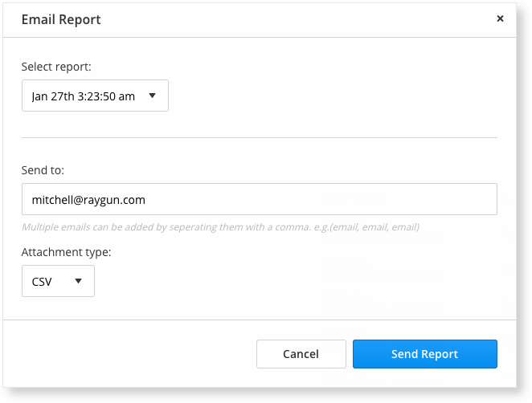The width and height of the screenshot is (532, 403).
Task: Open the Select report dropdown
Action: (x=95, y=96)
